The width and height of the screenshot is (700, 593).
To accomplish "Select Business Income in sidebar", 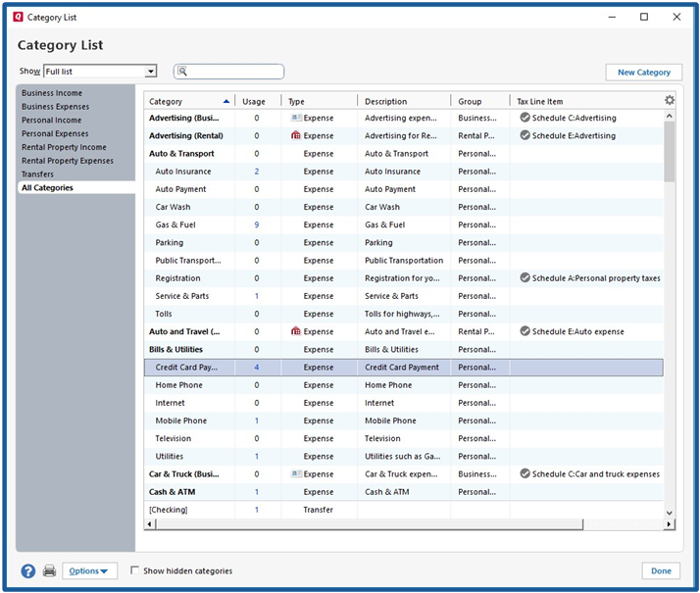I will click(x=52, y=93).
